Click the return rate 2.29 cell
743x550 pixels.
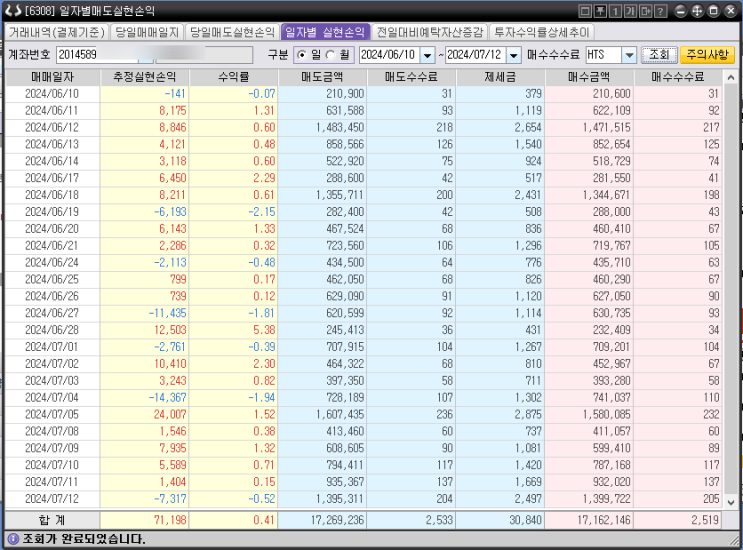[234, 178]
